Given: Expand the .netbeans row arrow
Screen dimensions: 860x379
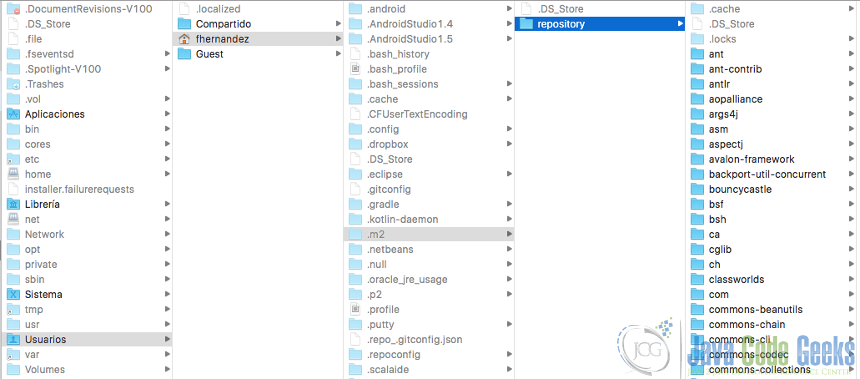Looking at the screenshot, I should [x=510, y=249].
